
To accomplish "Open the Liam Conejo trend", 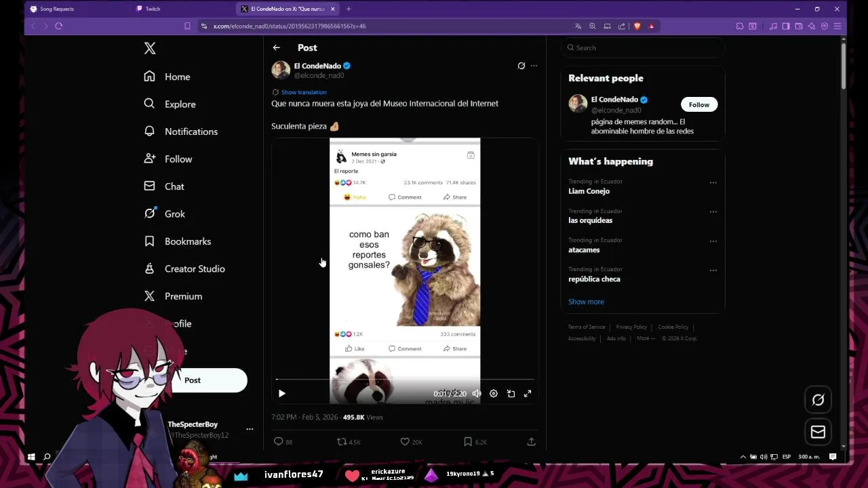I will pyautogui.click(x=589, y=191).
